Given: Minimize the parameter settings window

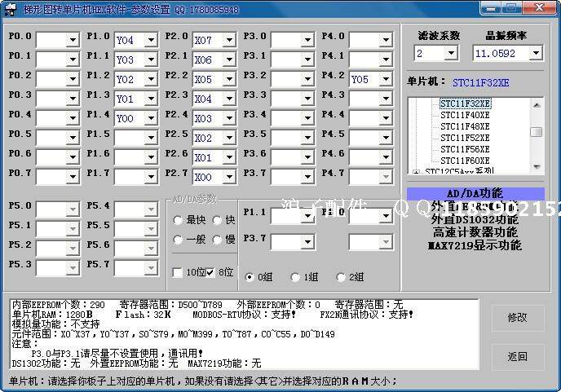Looking at the screenshot, I should [x=491, y=8].
